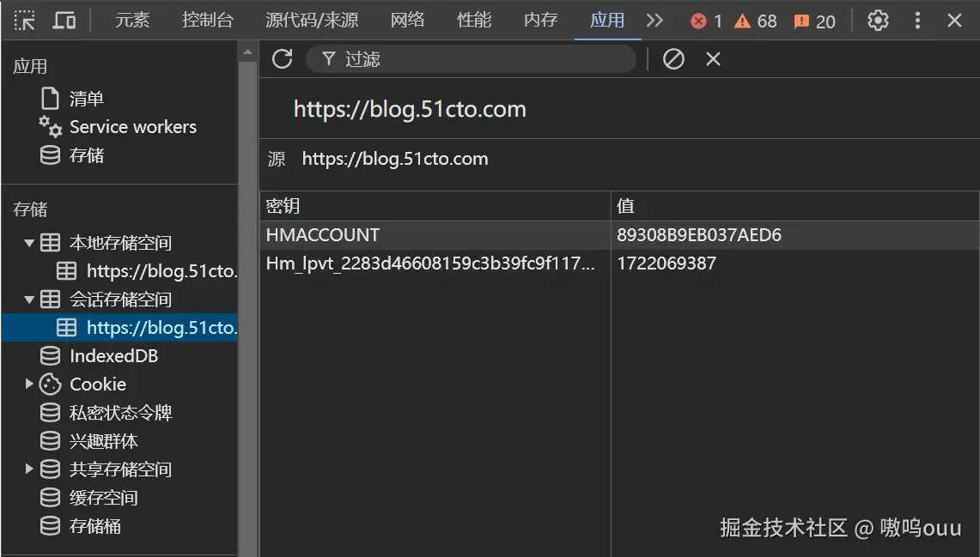Click the Service workers gears icon
Image resolution: width=980 pixels, height=557 pixels.
[x=50, y=127]
